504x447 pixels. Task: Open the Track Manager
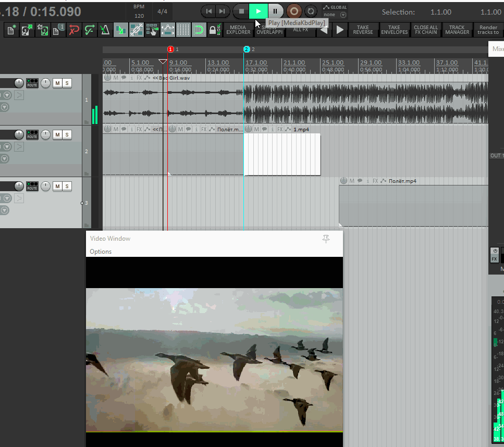[457, 30]
